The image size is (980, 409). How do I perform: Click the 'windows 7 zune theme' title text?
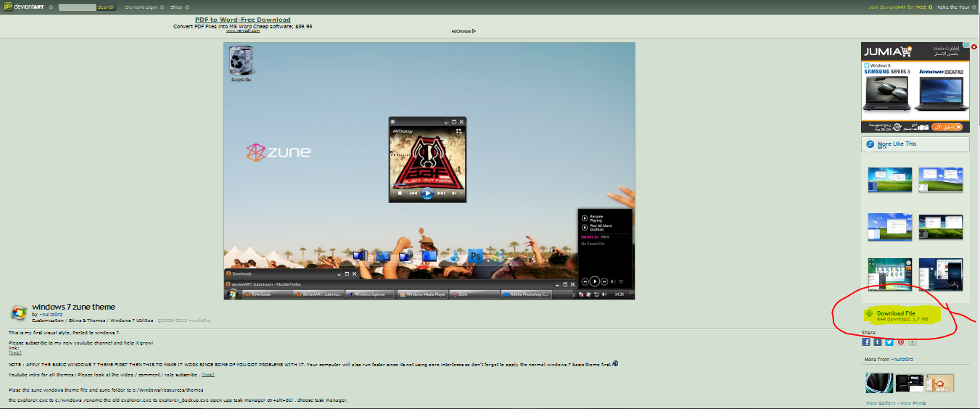[x=73, y=307]
